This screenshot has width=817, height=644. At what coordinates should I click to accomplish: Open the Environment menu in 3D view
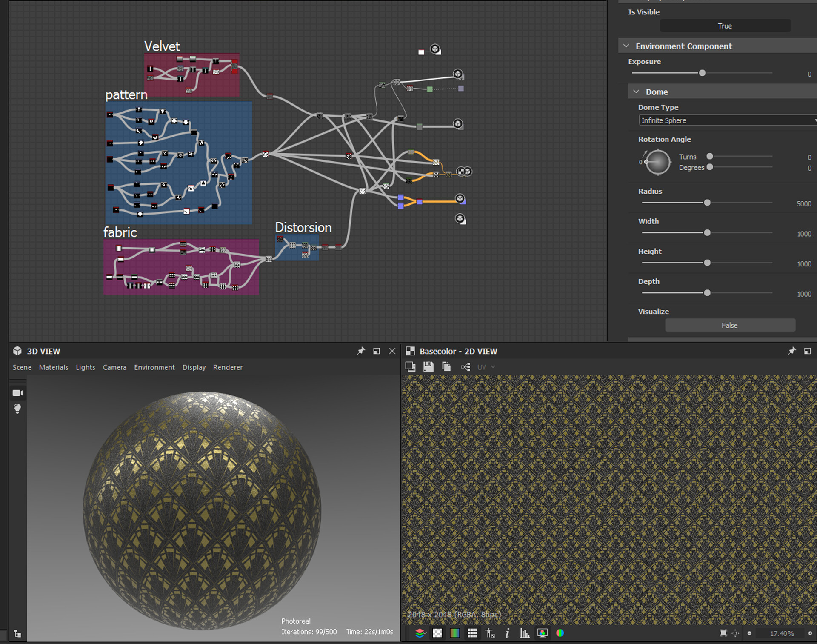pyautogui.click(x=154, y=367)
